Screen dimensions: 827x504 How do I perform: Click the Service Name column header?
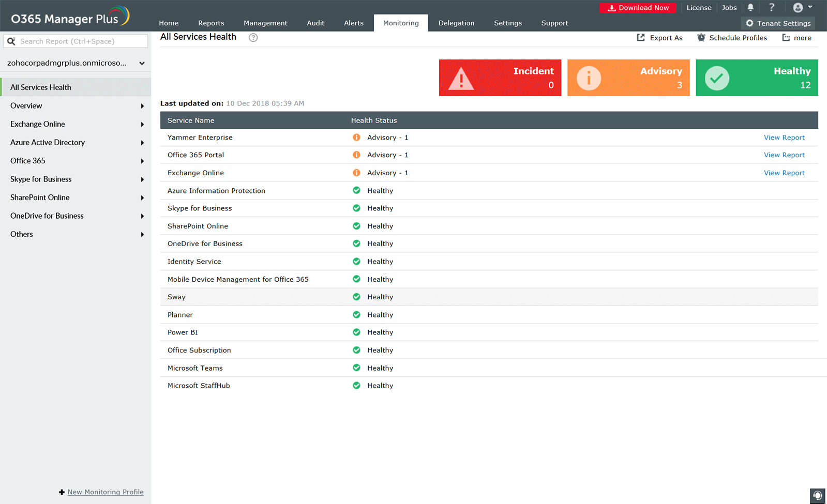[191, 120]
